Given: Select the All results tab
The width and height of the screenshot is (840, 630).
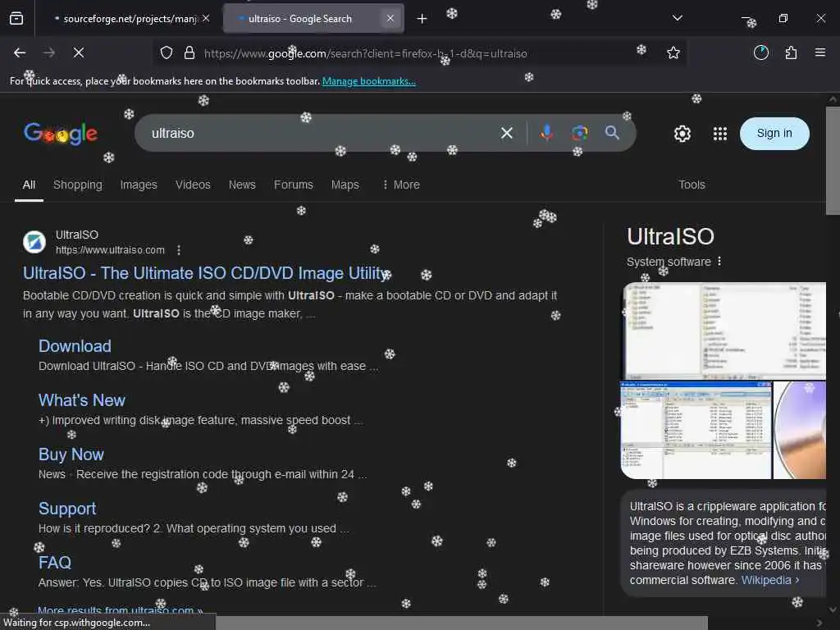Looking at the screenshot, I should [x=29, y=185].
